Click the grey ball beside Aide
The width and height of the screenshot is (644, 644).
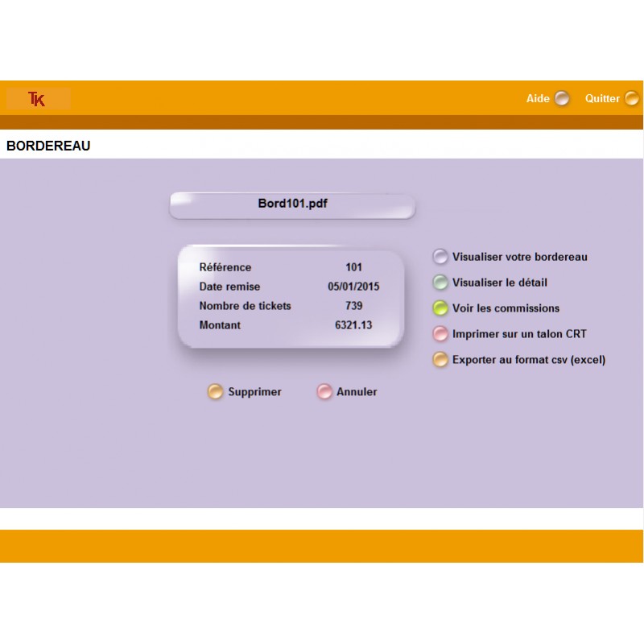click(x=561, y=98)
